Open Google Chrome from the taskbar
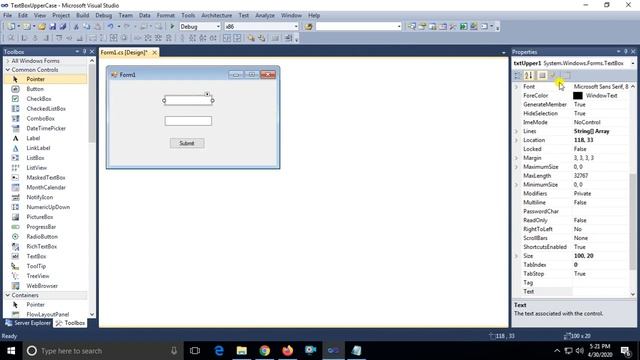 [x=264, y=351]
